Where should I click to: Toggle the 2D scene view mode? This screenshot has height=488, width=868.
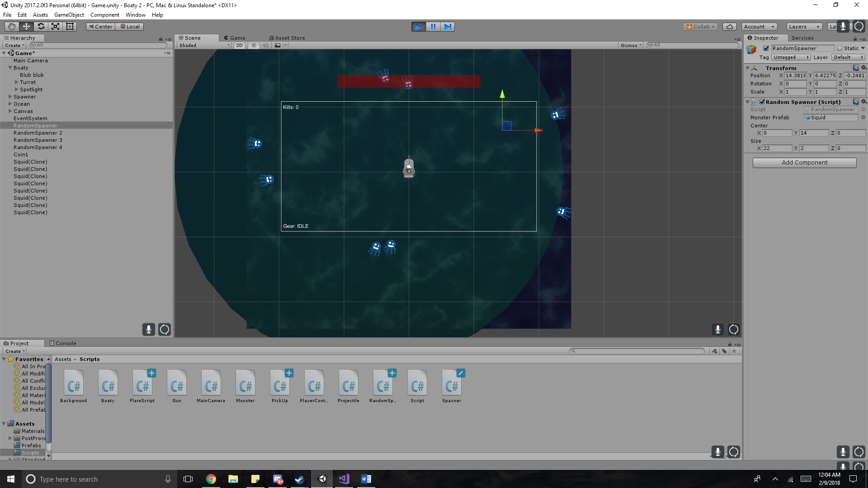[239, 45]
